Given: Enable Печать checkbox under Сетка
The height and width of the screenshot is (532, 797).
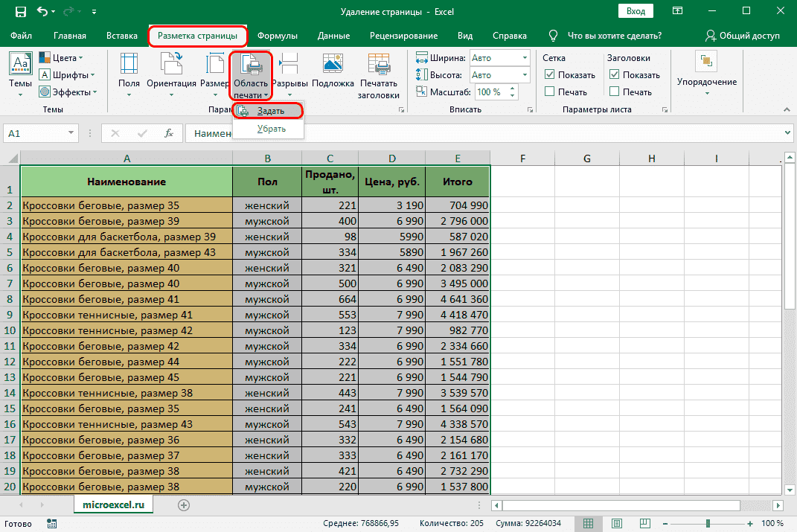Looking at the screenshot, I should point(550,92).
